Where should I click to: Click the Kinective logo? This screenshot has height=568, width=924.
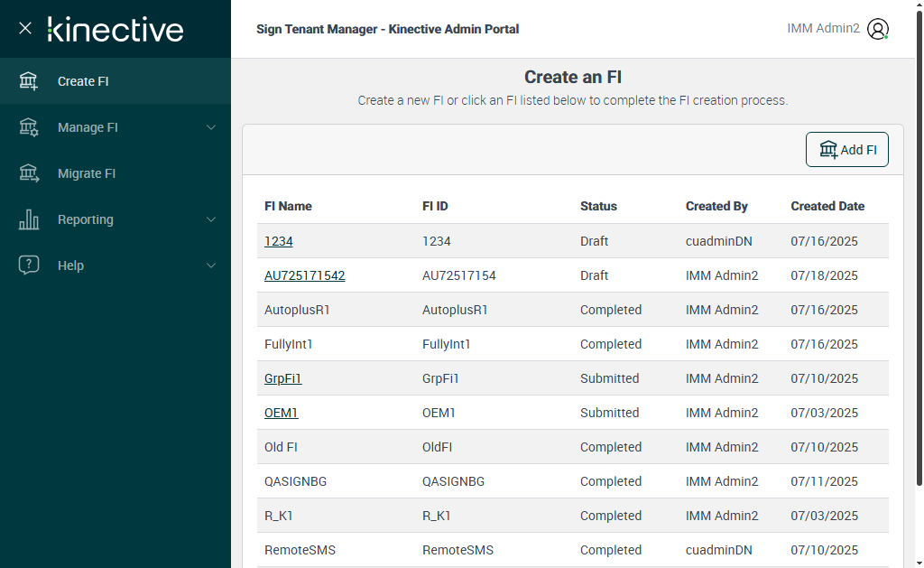click(x=115, y=29)
